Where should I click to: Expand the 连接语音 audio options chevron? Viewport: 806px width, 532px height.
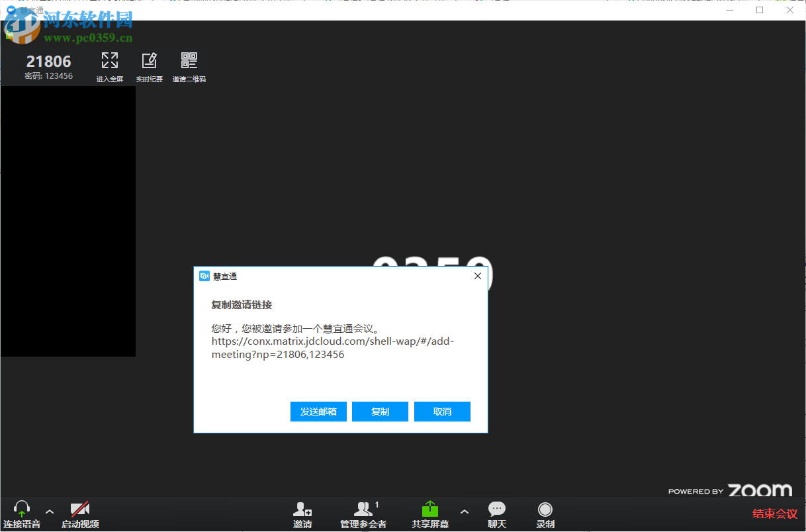[x=49, y=512]
